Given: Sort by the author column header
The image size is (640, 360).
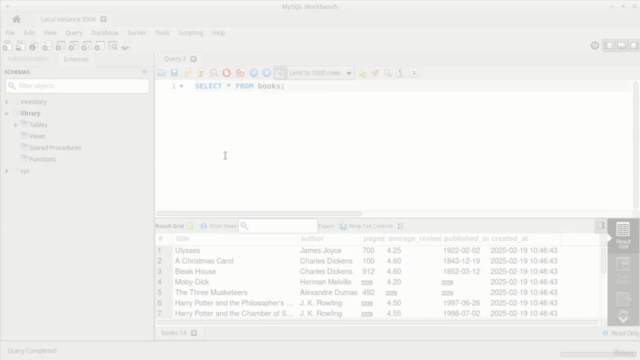Looking at the screenshot, I should point(329,239).
